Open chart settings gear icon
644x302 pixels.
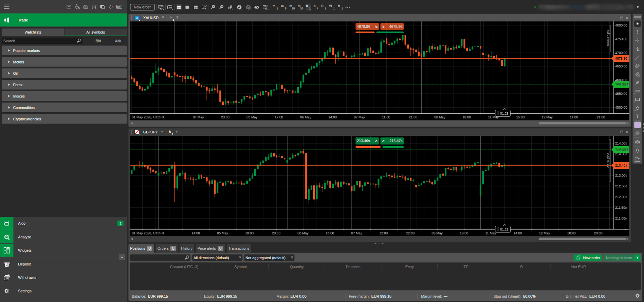pyautogui.click(x=265, y=7)
